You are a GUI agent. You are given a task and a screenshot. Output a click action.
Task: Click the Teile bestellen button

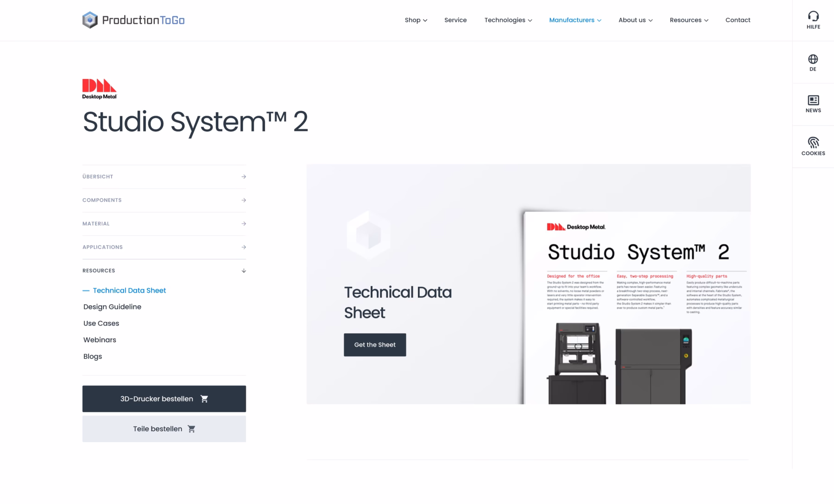pyautogui.click(x=164, y=429)
